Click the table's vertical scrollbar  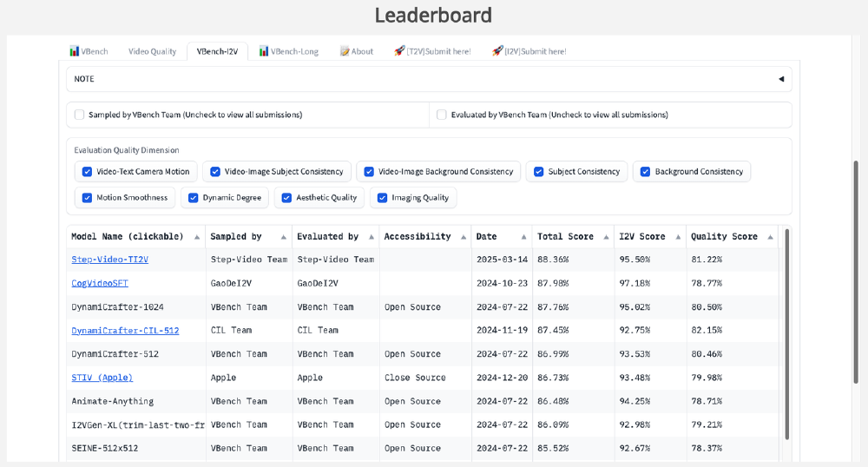click(787, 334)
